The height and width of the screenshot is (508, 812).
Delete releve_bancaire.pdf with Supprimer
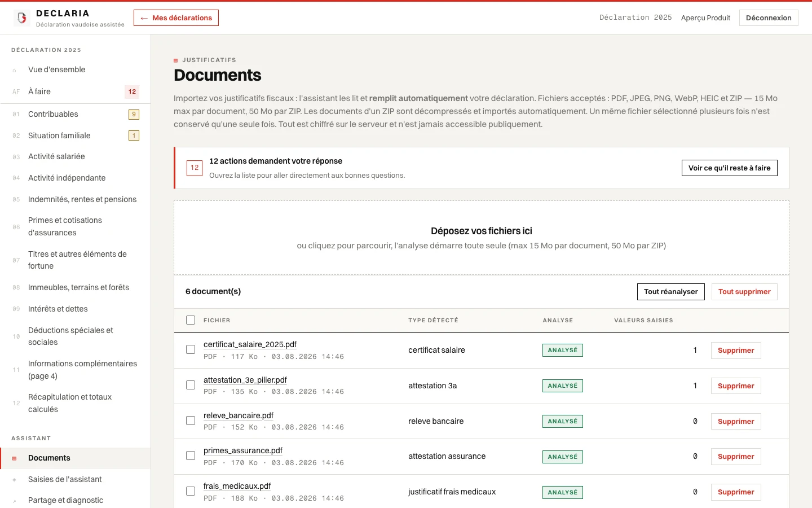(x=736, y=422)
